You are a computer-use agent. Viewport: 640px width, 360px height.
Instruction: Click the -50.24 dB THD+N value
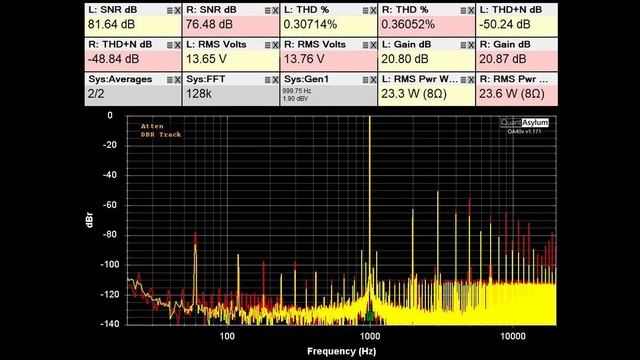505,24
